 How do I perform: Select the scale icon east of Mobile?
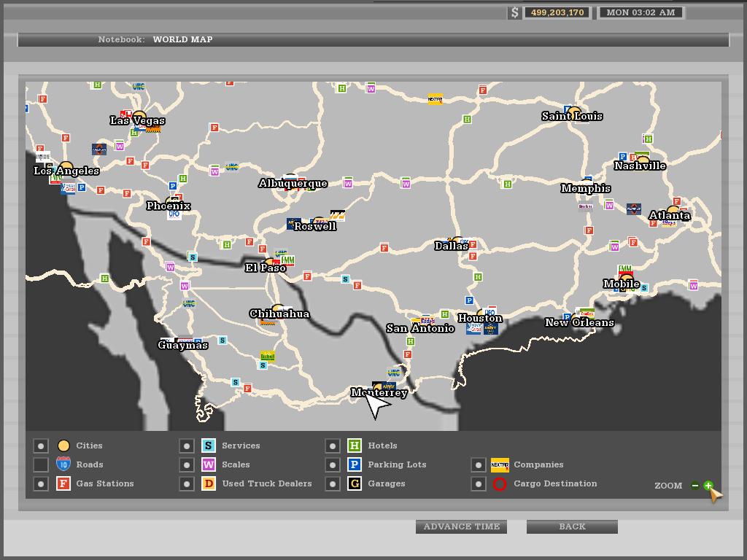coord(693,285)
